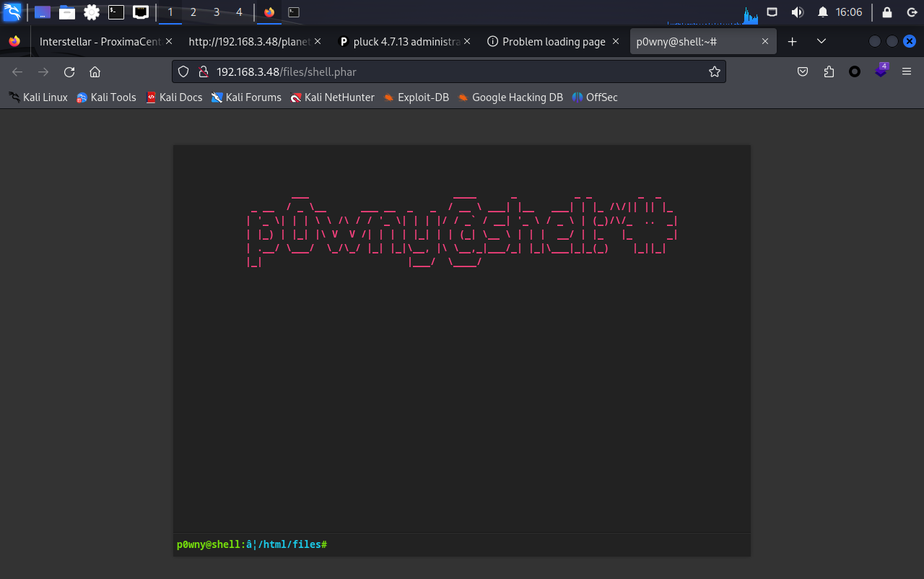Open the tracking protection shield icon

(183, 71)
